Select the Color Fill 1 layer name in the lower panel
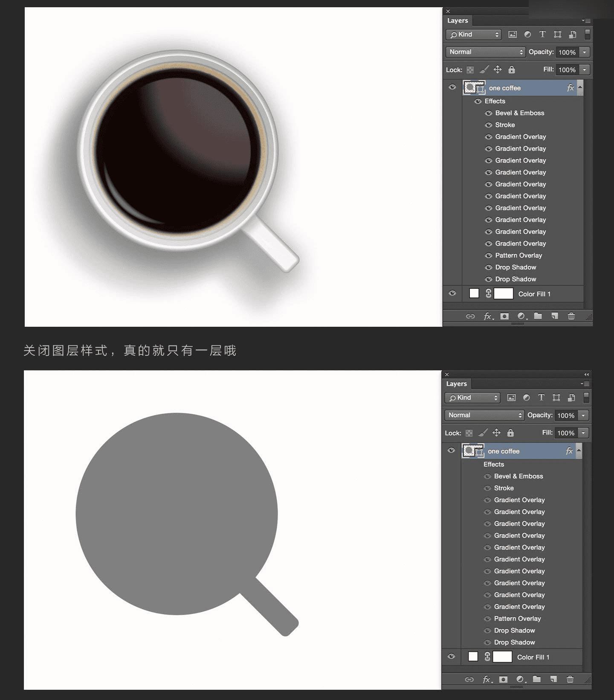This screenshot has width=614, height=700. point(533,657)
